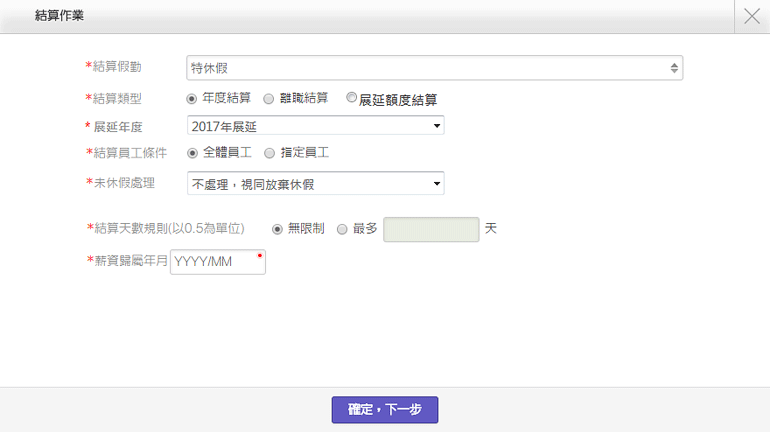Choose the 最多 radio option

342,229
